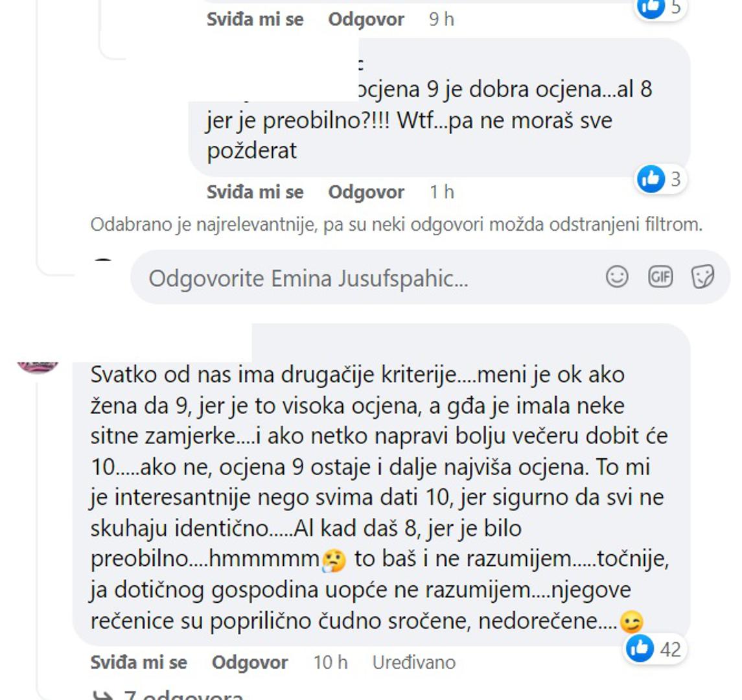The width and height of the screenshot is (742, 700).
Task: Open the "9 h" timestamp link
Action: coord(441,19)
